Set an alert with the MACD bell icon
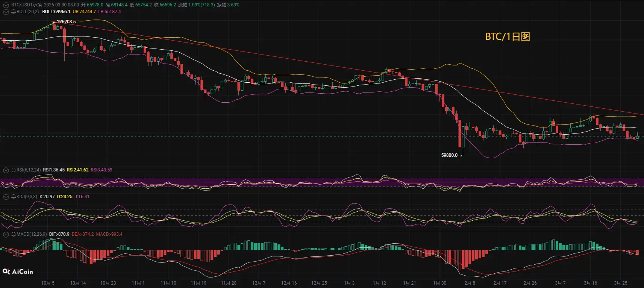The width and height of the screenshot is (644, 288). [x=14, y=234]
